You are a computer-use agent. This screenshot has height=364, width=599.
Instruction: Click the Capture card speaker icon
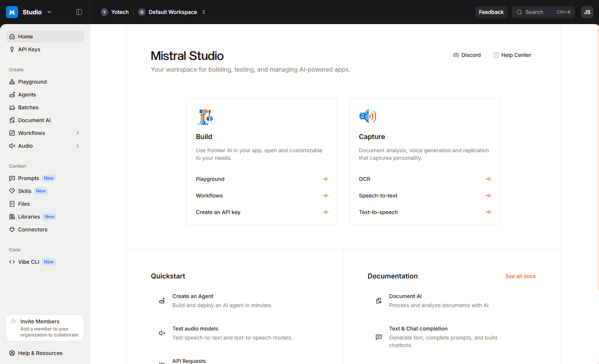pyautogui.click(x=368, y=116)
